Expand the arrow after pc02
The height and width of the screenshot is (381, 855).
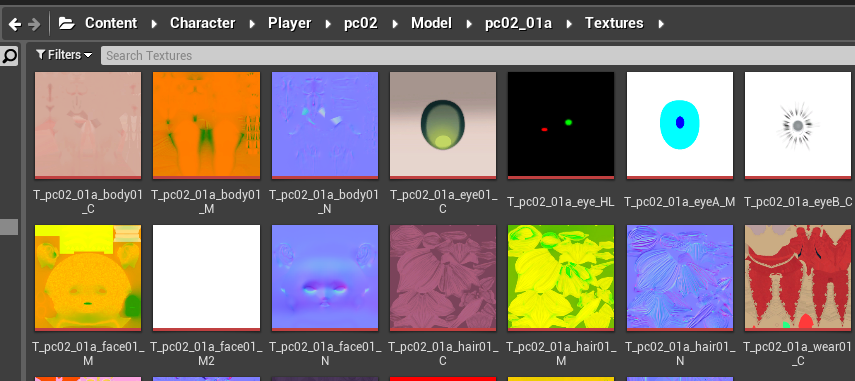(395, 24)
